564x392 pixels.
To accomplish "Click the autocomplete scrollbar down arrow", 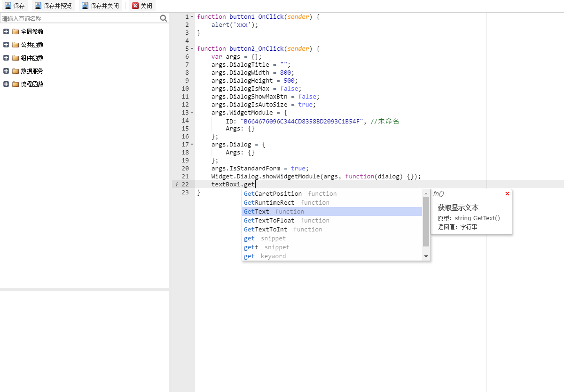I will click(x=426, y=256).
